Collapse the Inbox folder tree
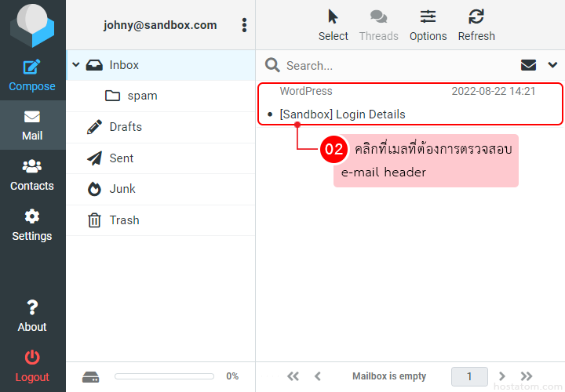This screenshot has height=392, width=565. click(x=76, y=65)
